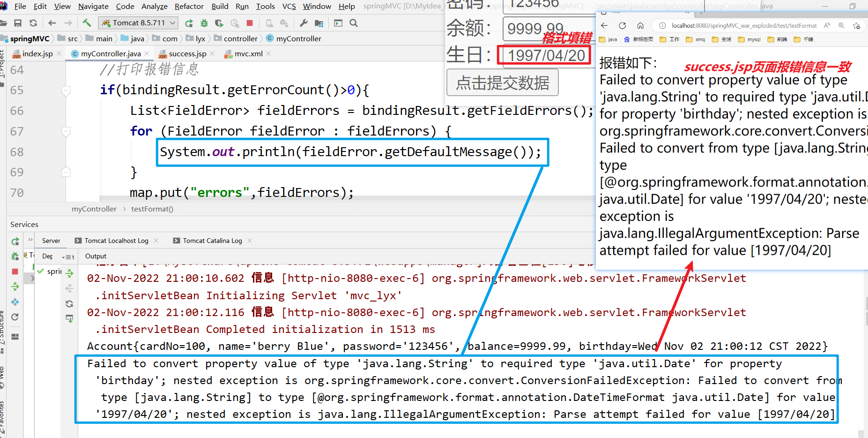Image resolution: width=868 pixels, height=438 pixels.
Task: Open the mysql bookmarks folder in the browser
Action: coord(749,39)
